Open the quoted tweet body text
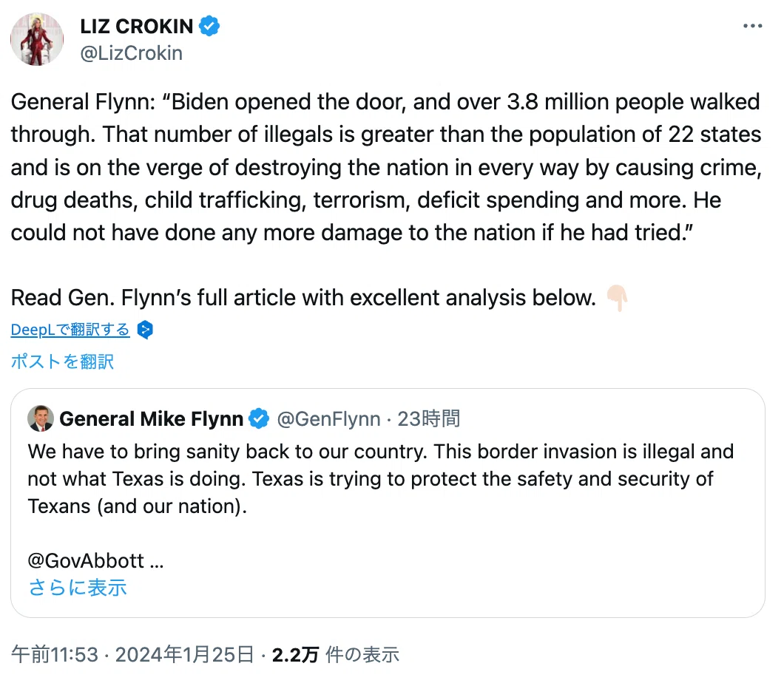Screen dimensions: 784x686 pos(380,479)
